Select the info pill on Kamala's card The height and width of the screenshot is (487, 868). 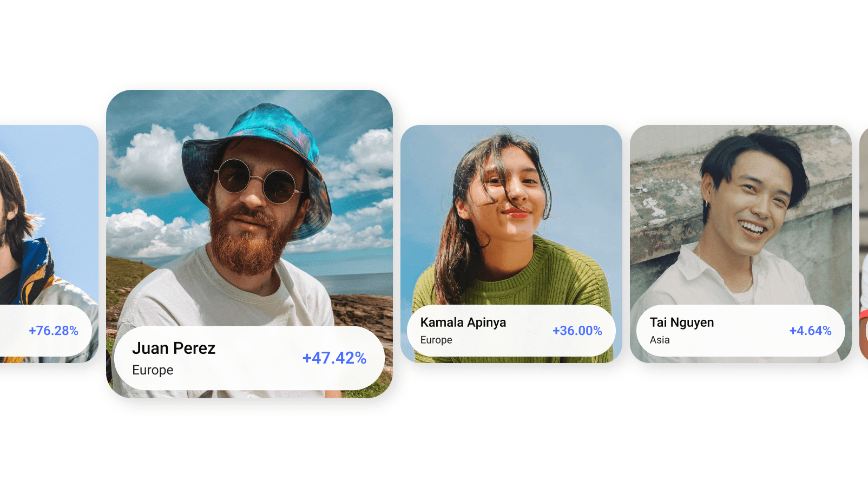[511, 331]
